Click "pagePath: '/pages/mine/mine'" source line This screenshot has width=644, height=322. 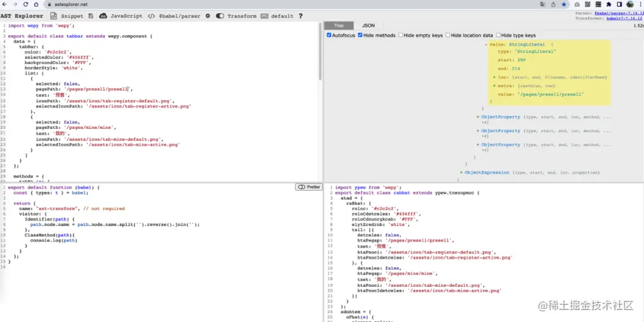[x=76, y=128]
